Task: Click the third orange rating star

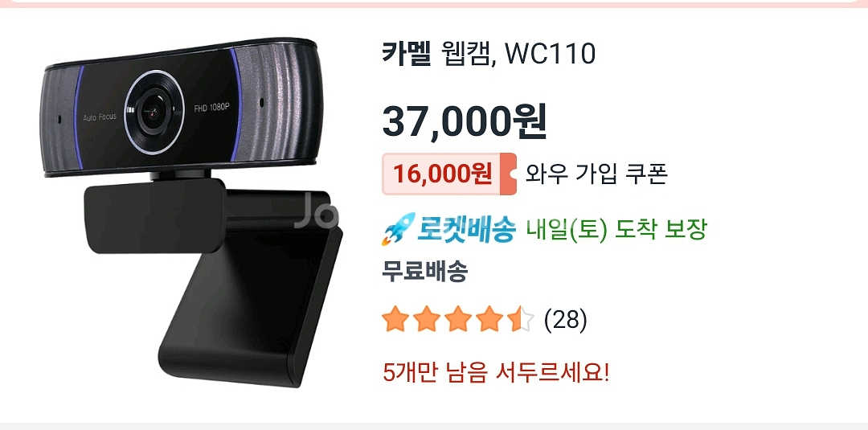Action: [x=459, y=320]
